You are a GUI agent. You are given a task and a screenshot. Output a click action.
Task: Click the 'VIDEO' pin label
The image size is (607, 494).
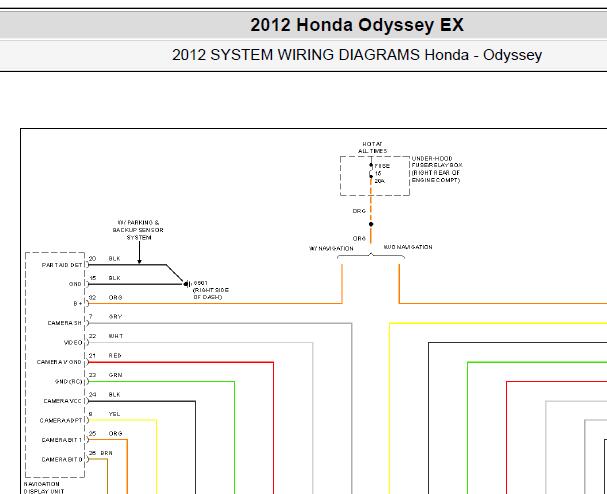click(73, 343)
